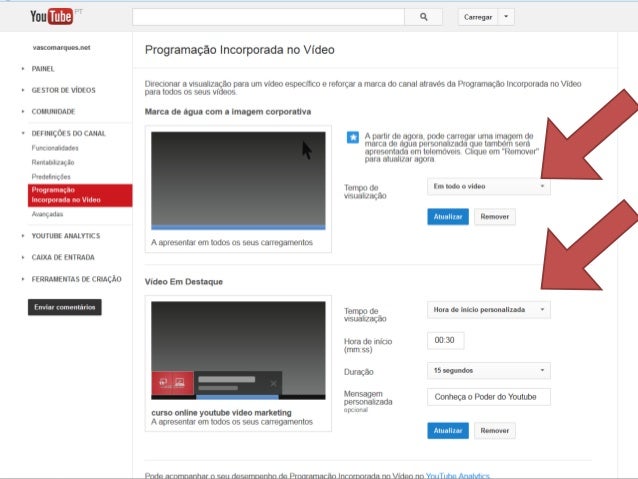Open the YouTube Analytics link

[458, 475]
